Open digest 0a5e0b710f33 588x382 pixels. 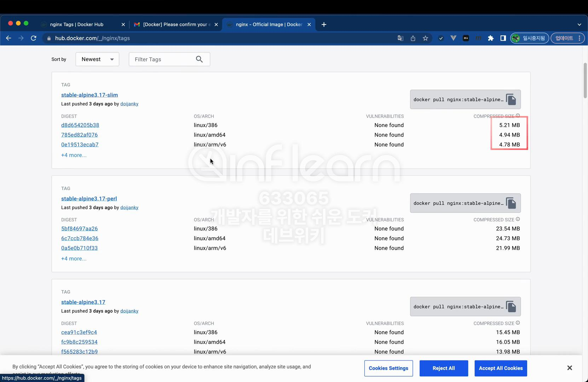[79, 248]
